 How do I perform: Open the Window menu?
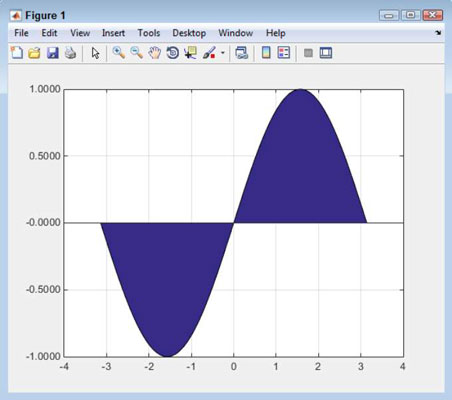[x=236, y=33]
